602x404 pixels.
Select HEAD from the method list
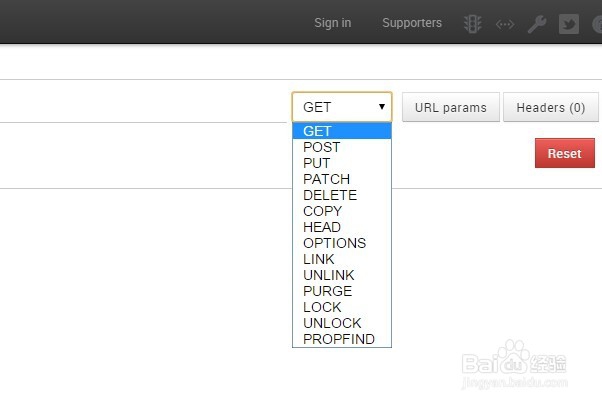(x=322, y=227)
